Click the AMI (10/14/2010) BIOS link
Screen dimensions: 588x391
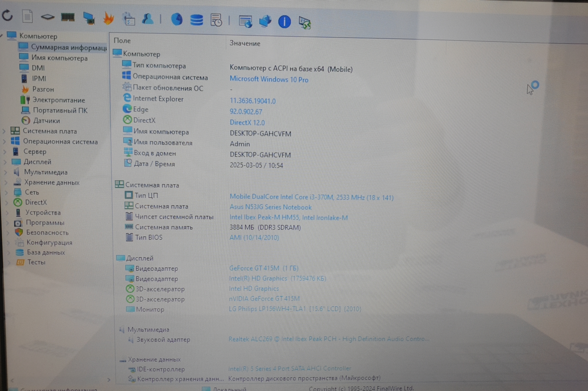(254, 238)
